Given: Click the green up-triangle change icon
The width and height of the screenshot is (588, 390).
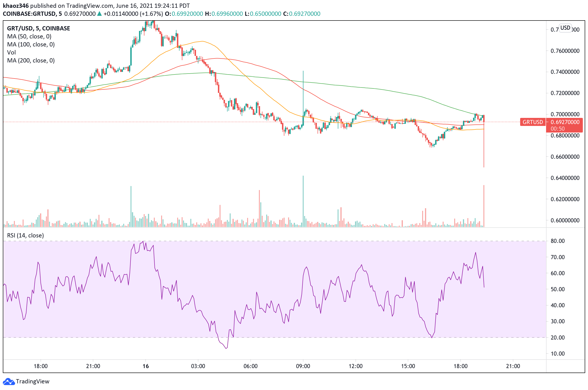Looking at the screenshot, I should [99, 14].
